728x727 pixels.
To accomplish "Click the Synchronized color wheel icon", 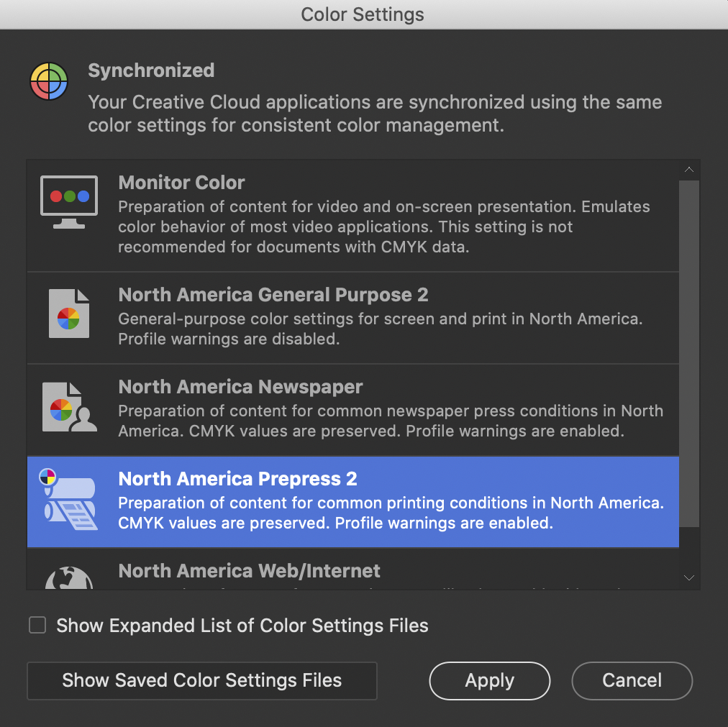I will pos(49,81).
